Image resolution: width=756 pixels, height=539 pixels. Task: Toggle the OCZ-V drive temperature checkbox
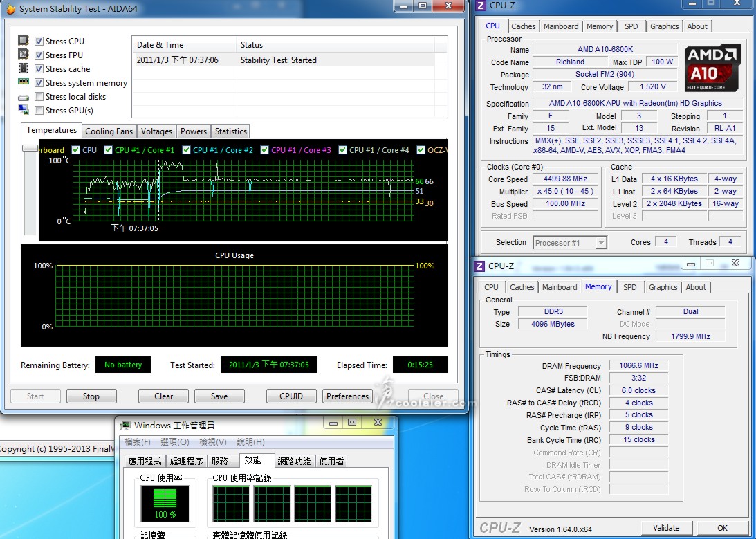click(x=421, y=150)
